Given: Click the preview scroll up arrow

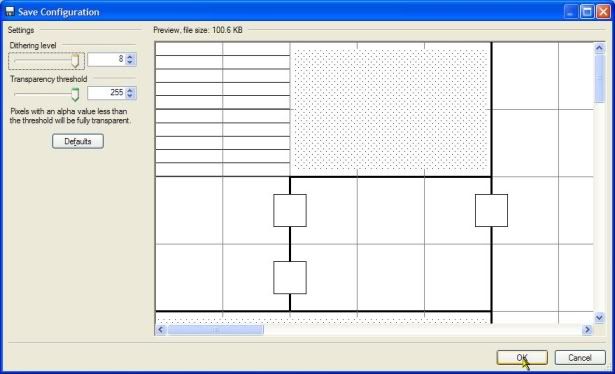Looking at the screenshot, I should coord(599,48).
